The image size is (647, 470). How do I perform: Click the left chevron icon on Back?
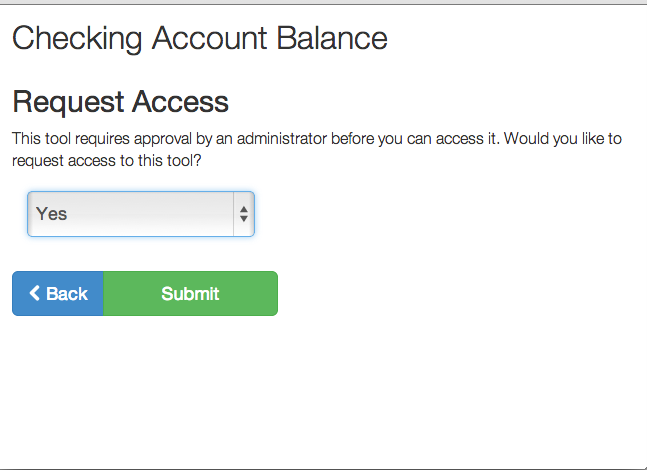[x=35, y=293]
